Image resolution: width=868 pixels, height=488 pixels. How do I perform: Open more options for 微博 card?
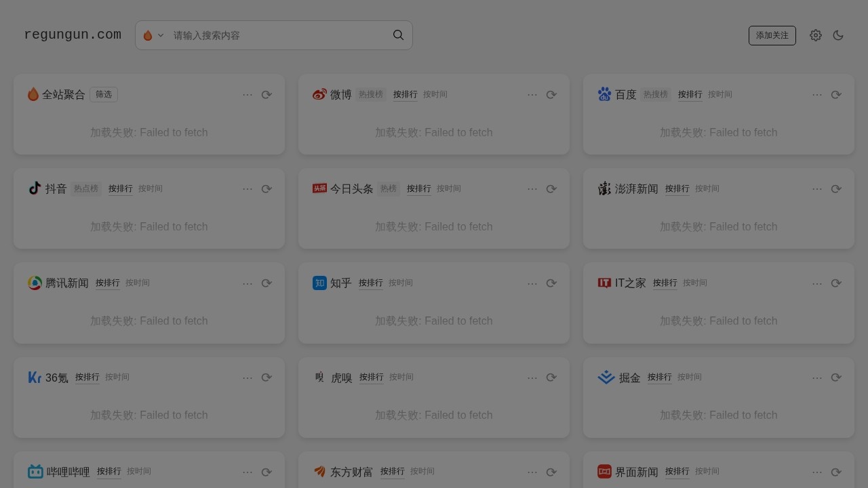click(x=532, y=95)
